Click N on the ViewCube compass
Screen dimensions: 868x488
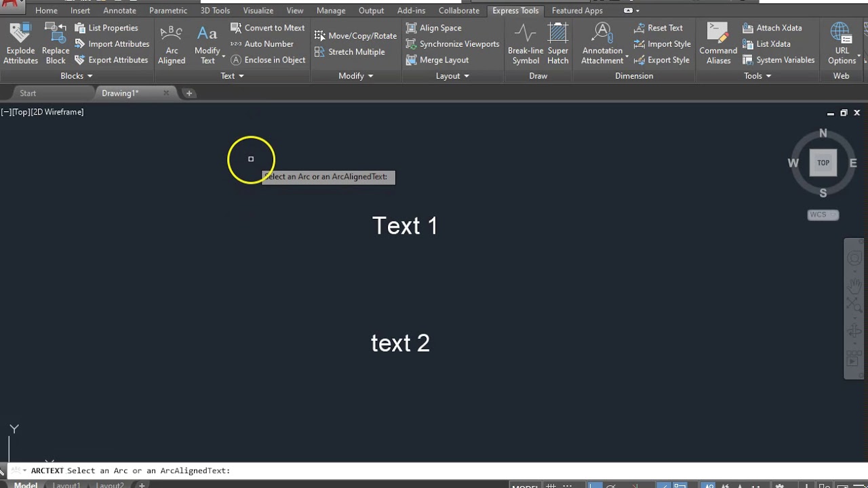823,134
